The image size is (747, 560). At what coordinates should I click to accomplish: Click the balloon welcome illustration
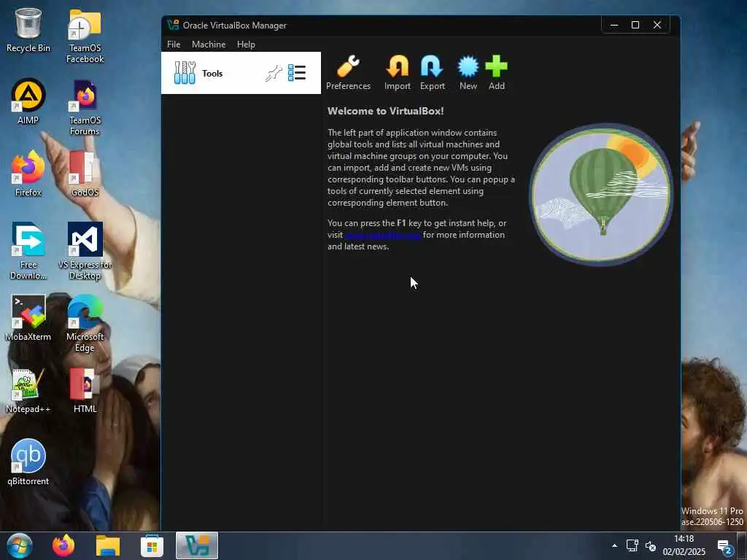[601, 194]
